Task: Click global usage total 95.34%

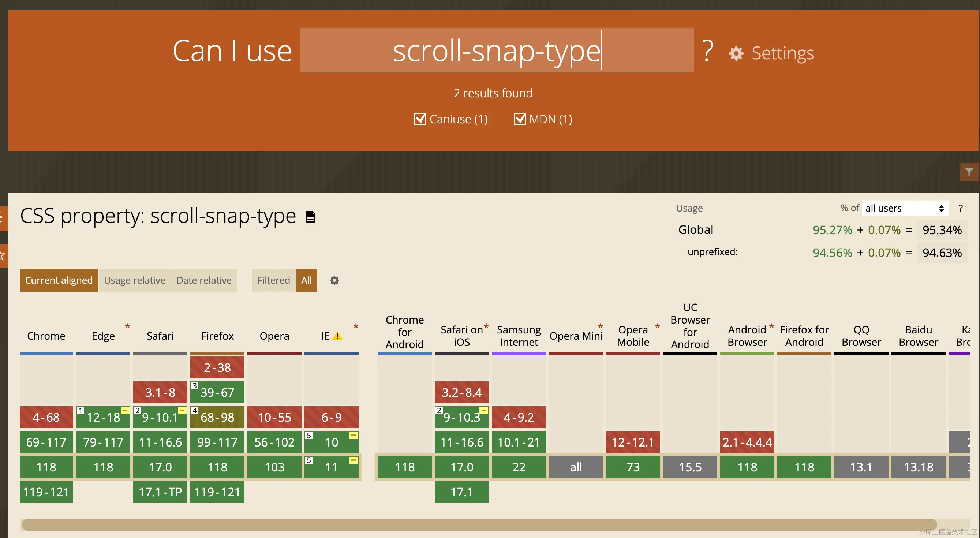Action: 942,230
